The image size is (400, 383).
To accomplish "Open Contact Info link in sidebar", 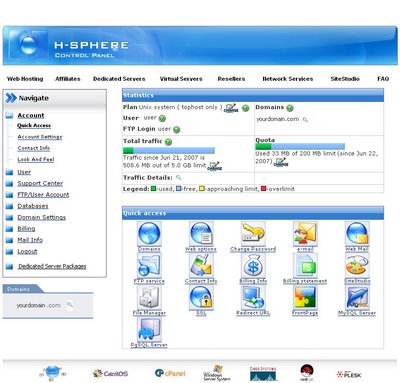I will point(34,148).
